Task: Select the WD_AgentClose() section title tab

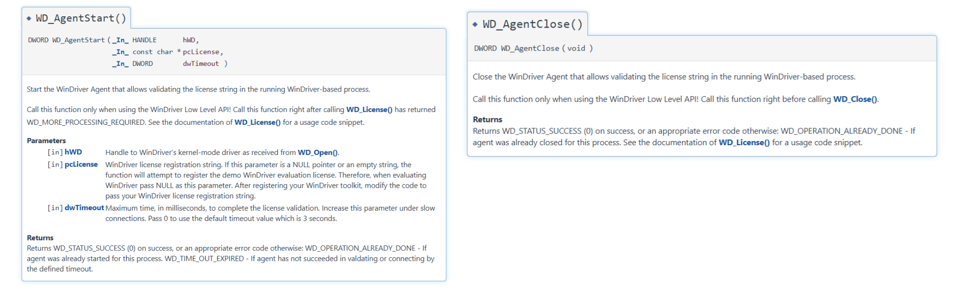Action: coord(528,24)
